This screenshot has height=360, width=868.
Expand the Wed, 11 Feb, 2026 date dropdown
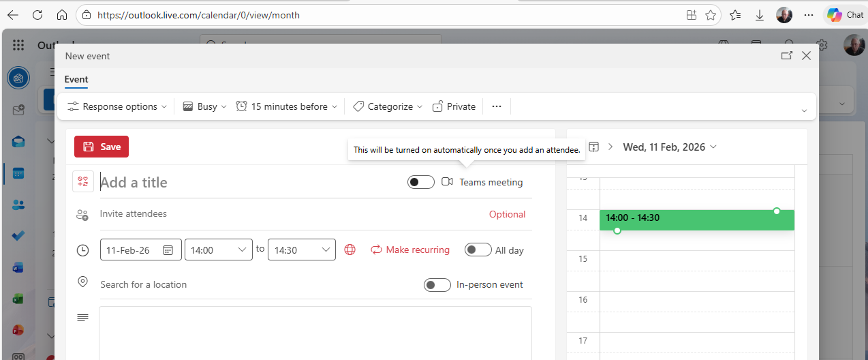click(670, 147)
